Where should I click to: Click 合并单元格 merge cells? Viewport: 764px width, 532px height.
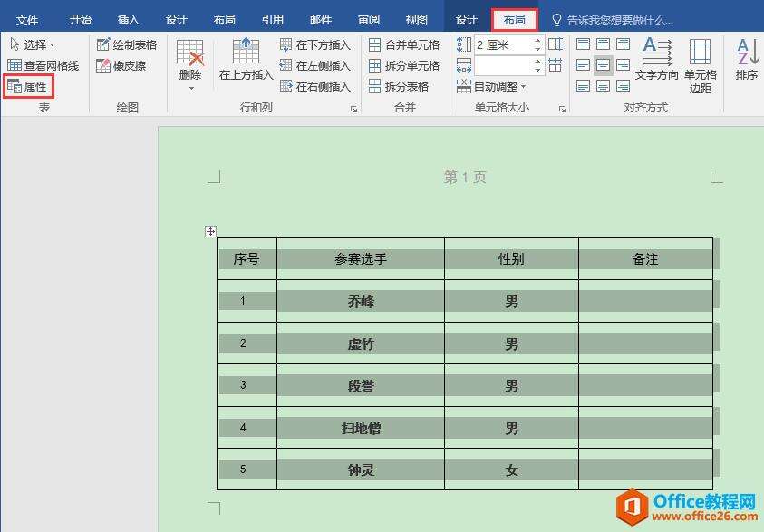click(x=403, y=44)
